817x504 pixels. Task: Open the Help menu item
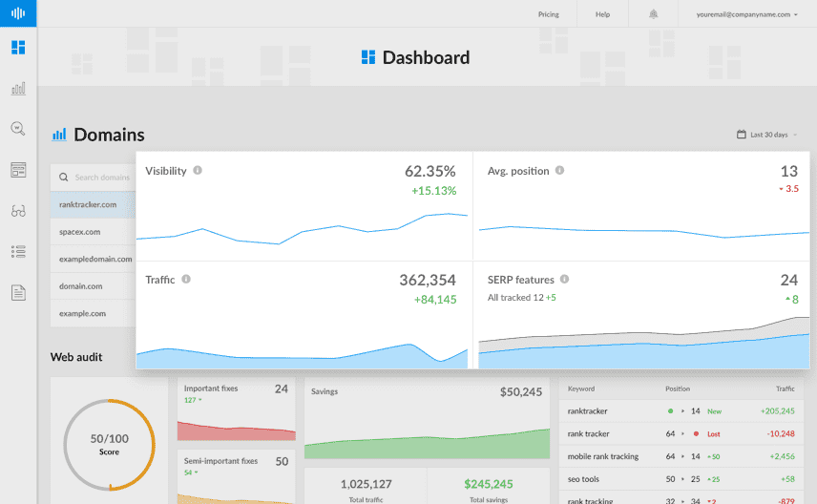click(602, 14)
